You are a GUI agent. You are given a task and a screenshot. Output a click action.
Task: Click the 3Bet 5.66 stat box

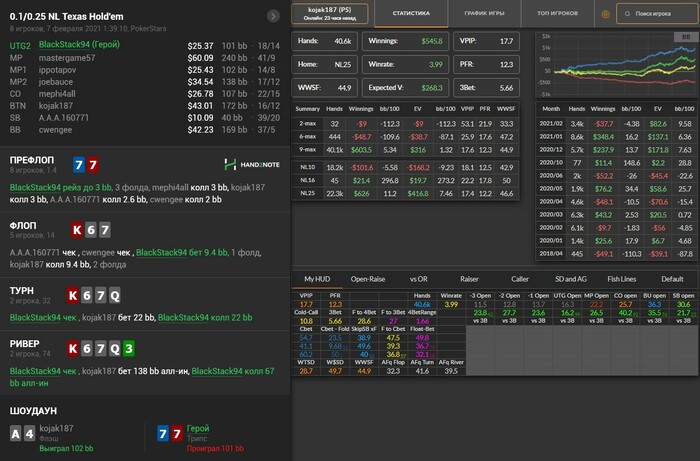coord(486,88)
